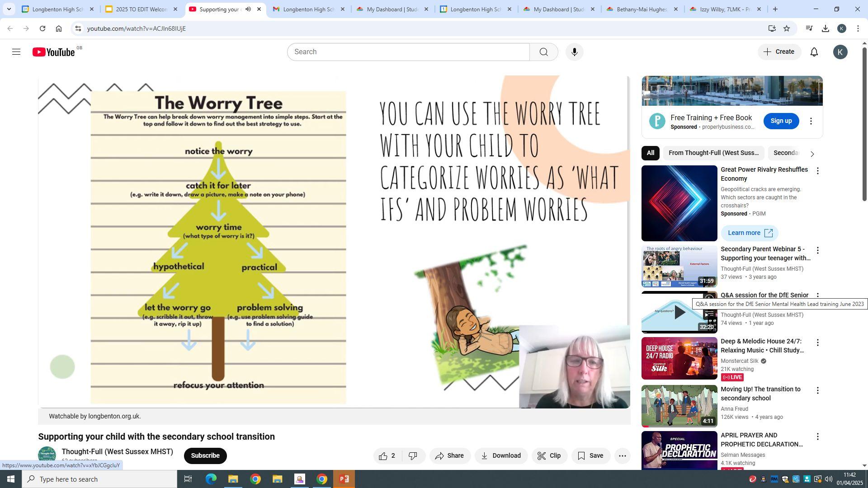Share the video
Image resolution: width=868 pixels, height=488 pixels.
coord(449,456)
